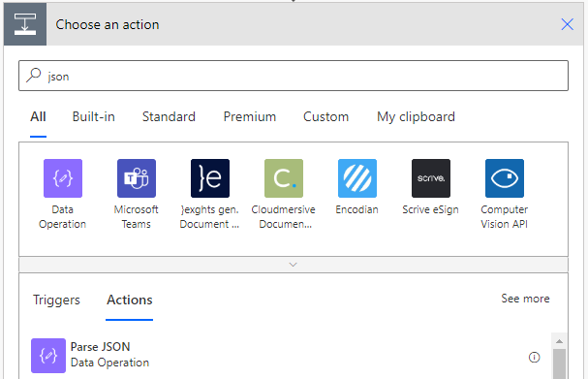The width and height of the screenshot is (588, 379).
Task: Expand the connector list with chevron
Action: 294,265
